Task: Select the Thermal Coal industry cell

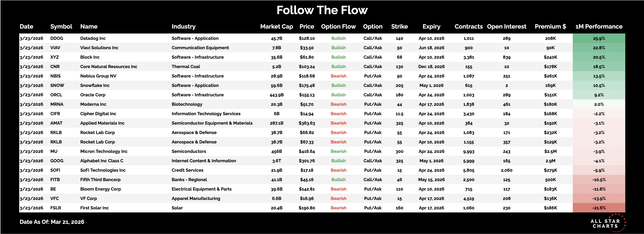Action: (x=186, y=67)
